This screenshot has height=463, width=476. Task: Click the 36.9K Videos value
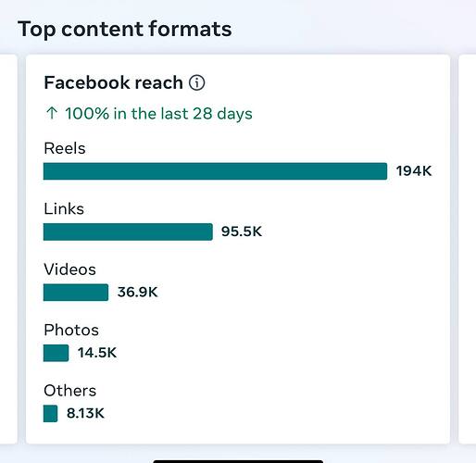[x=137, y=292]
